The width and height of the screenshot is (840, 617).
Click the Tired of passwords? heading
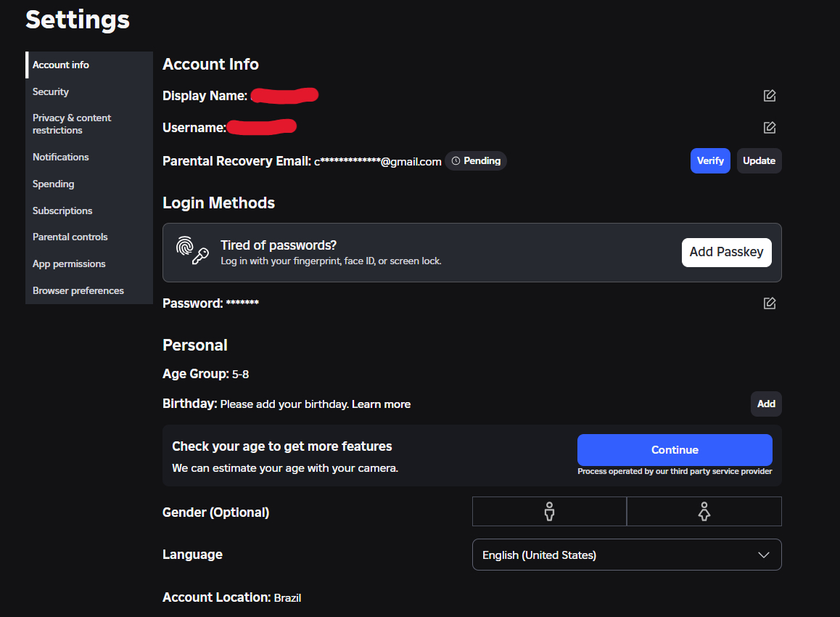pyautogui.click(x=279, y=245)
